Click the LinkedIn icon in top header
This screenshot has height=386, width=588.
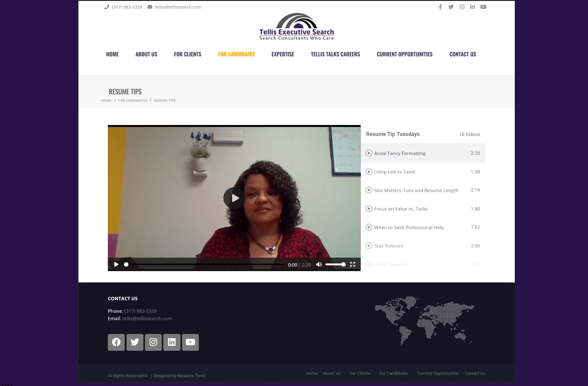[472, 7]
